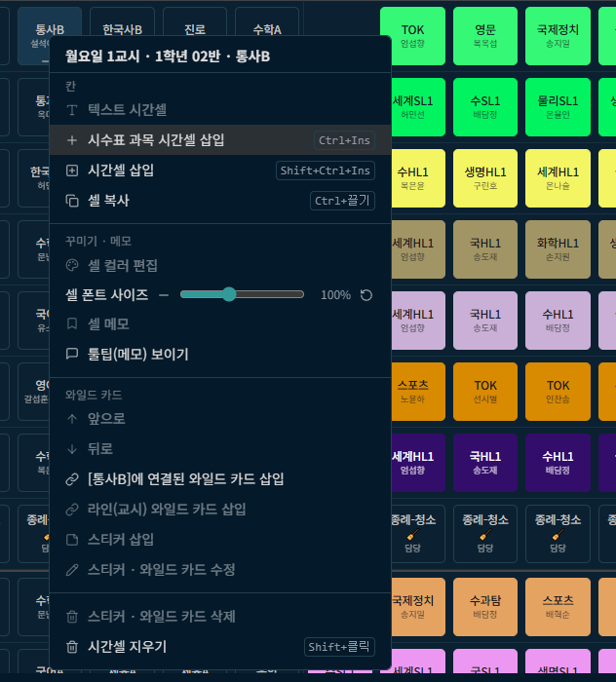
Task: Click the 물리SL1 green cell
Action: (558, 107)
